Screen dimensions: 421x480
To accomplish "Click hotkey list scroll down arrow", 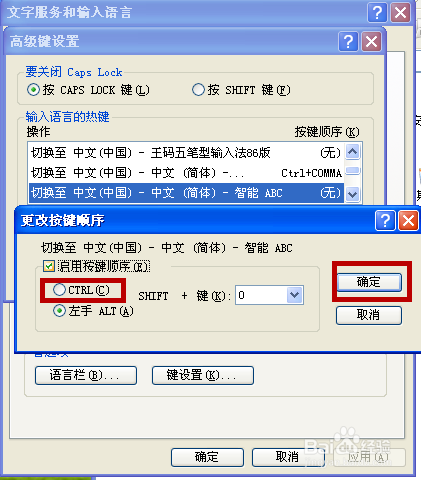I will [353, 194].
